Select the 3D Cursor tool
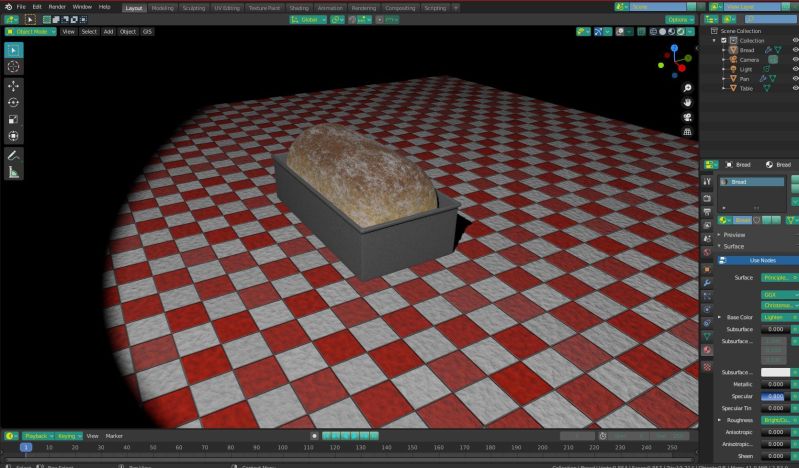This screenshot has height=468, width=799. pos(13,66)
